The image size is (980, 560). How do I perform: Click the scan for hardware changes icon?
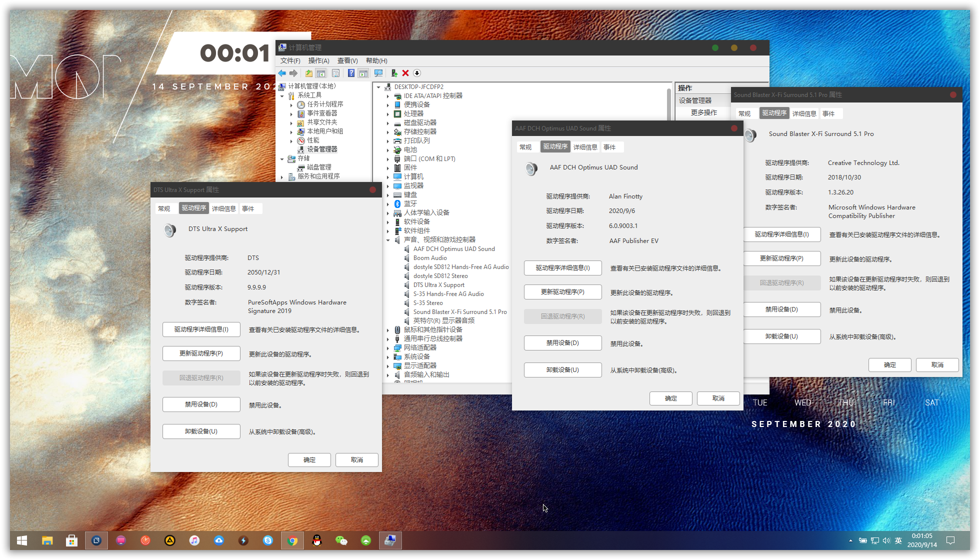pyautogui.click(x=378, y=73)
